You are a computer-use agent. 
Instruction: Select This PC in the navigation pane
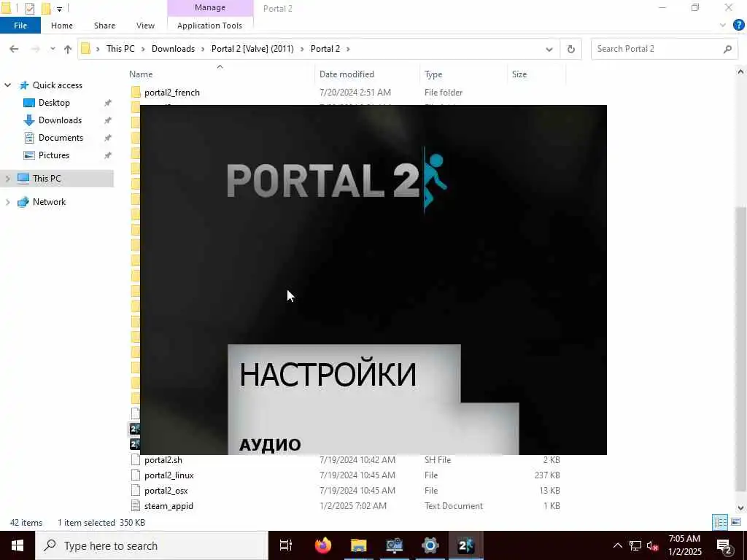coord(47,179)
